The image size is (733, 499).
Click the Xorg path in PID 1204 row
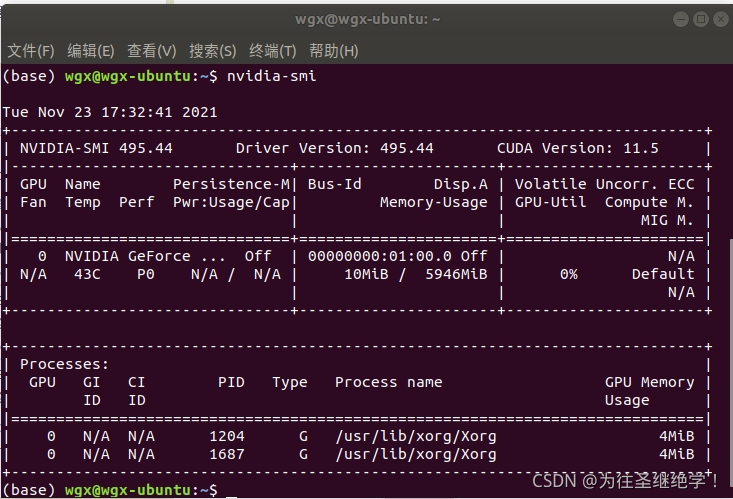(x=416, y=437)
